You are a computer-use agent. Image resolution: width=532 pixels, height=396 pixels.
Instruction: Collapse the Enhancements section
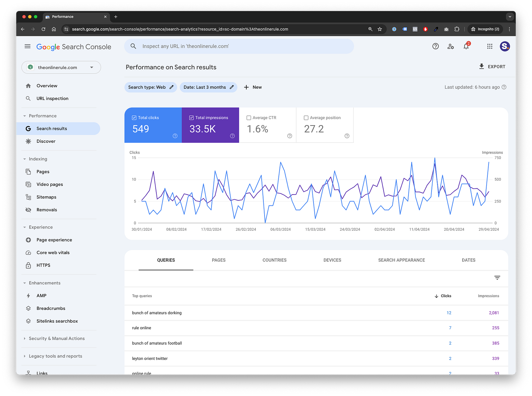click(x=42, y=283)
